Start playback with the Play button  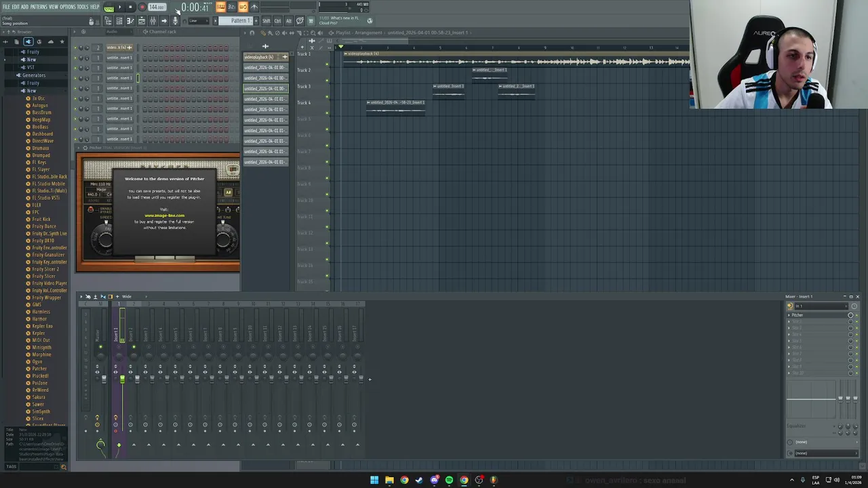[120, 7]
